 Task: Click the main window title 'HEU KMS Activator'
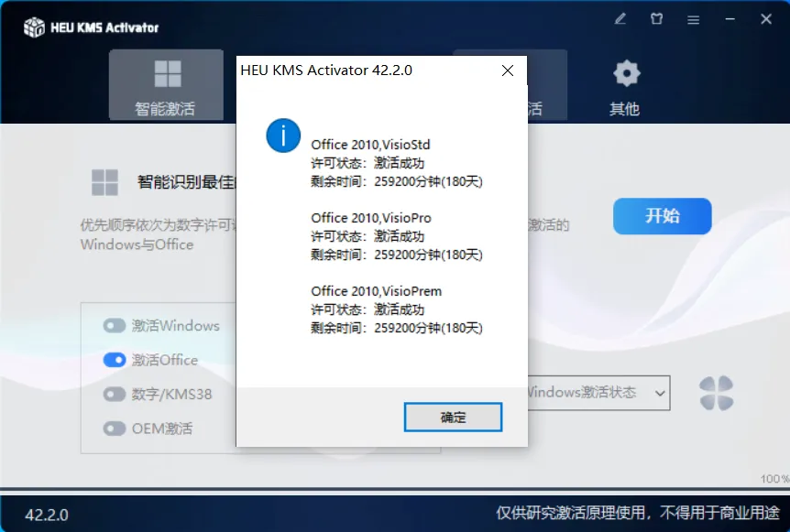[x=104, y=27]
